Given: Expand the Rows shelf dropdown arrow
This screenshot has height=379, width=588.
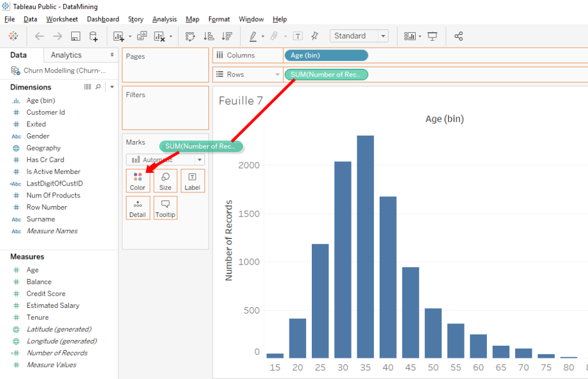Looking at the screenshot, I should coord(277,75).
